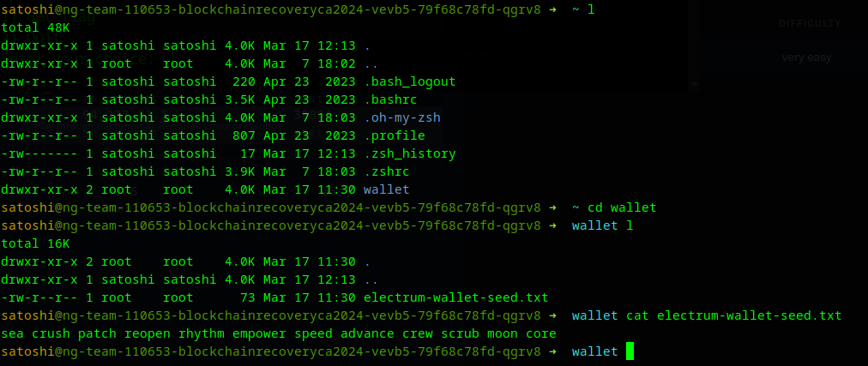Click the .zsh_history file name
Screen dimensions: 868x366
(x=410, y=153)
